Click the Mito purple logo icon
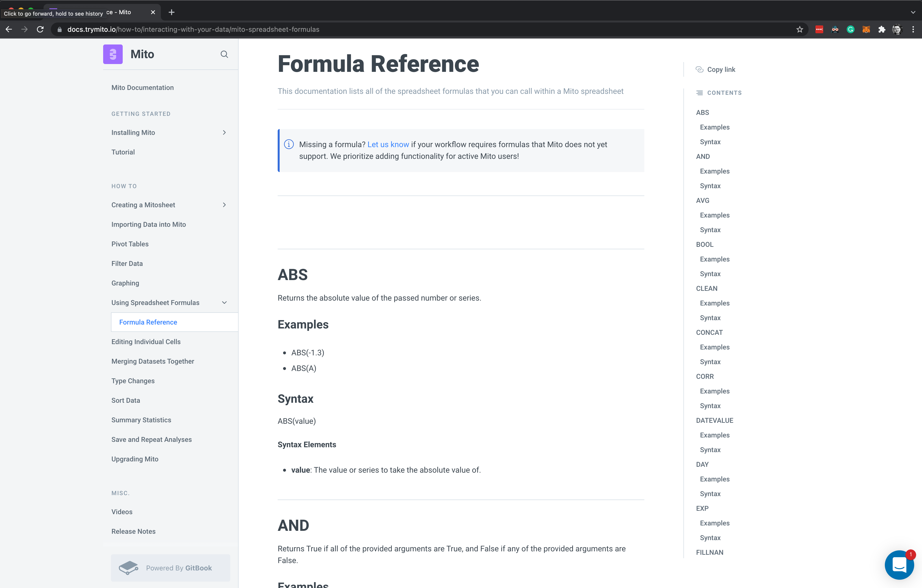 pos(113,54)
